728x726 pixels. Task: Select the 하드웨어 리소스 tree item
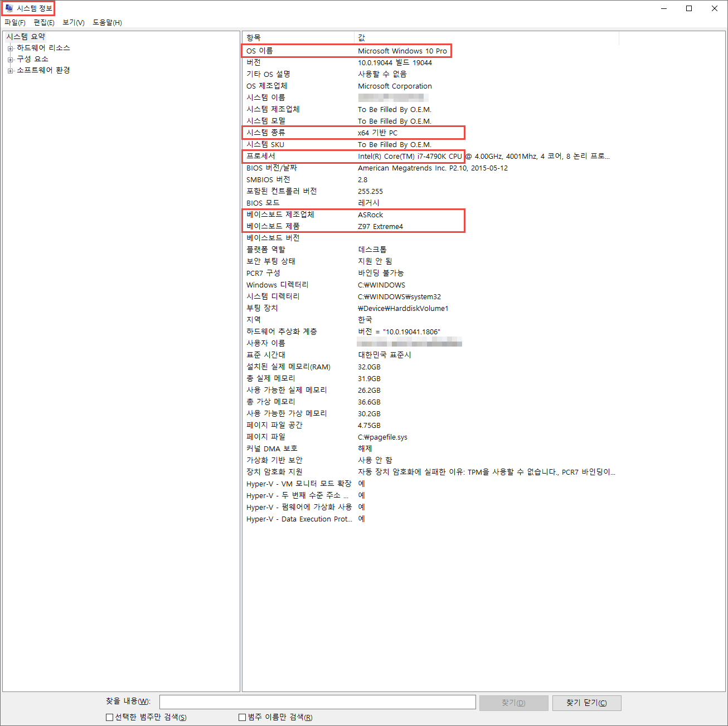pos(43,48)
